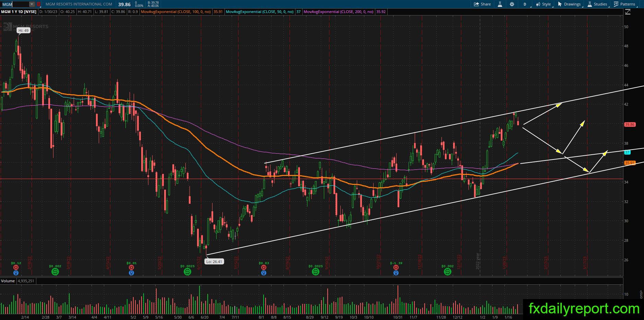Image resolution: width=644 pixels, height=320 pixels.
Task: Click the D: 1/30/23 date readout
Action: point(49,12)
